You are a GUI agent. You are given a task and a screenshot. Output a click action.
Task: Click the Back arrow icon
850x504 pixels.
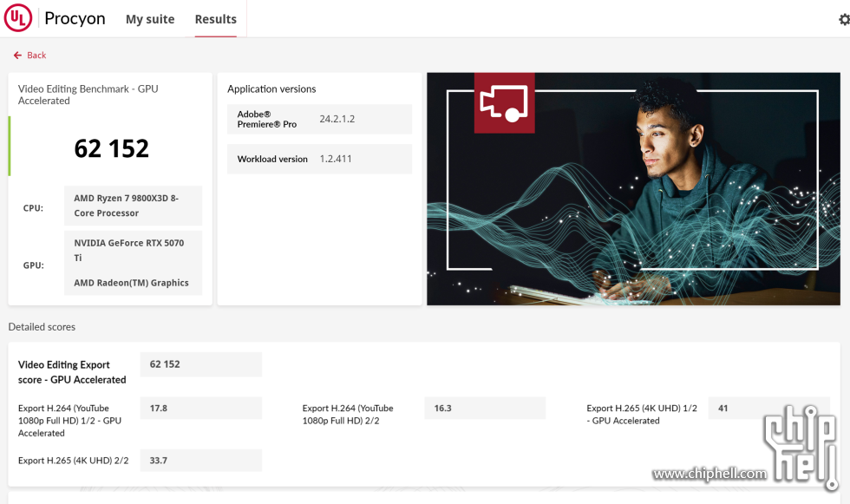click(17, 56)
